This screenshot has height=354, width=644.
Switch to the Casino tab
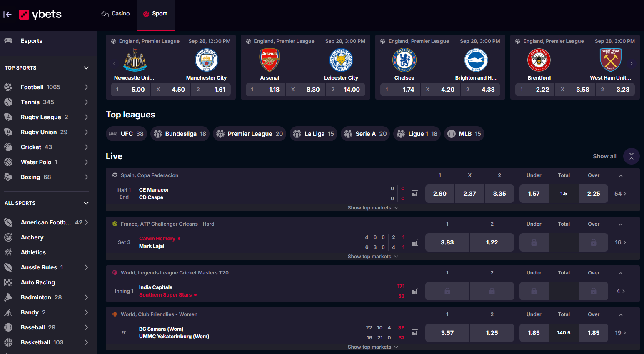pos(116,14)
